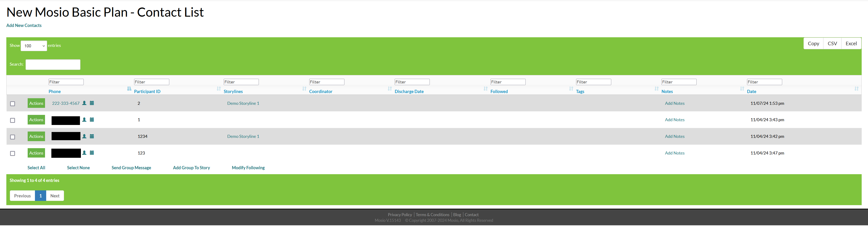Open calendar icon in Participant ID 1234 row
This screenshot has width=868, height=226.
click(92, 137)
